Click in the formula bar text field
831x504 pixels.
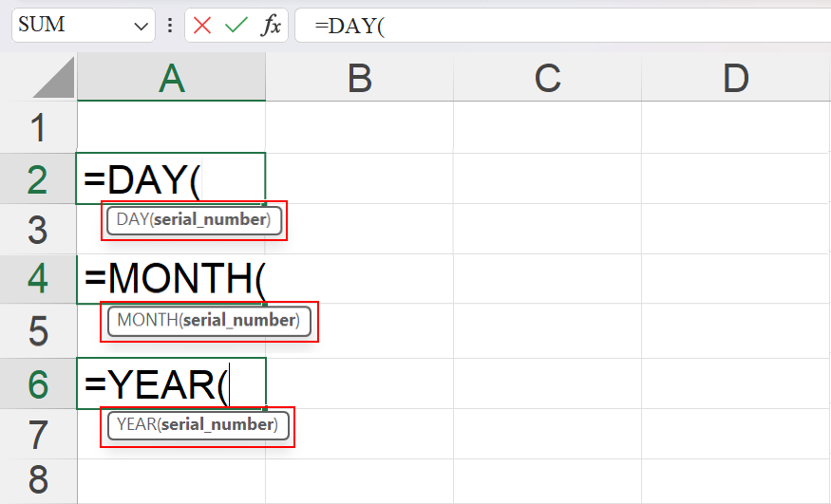coord(570,26)
